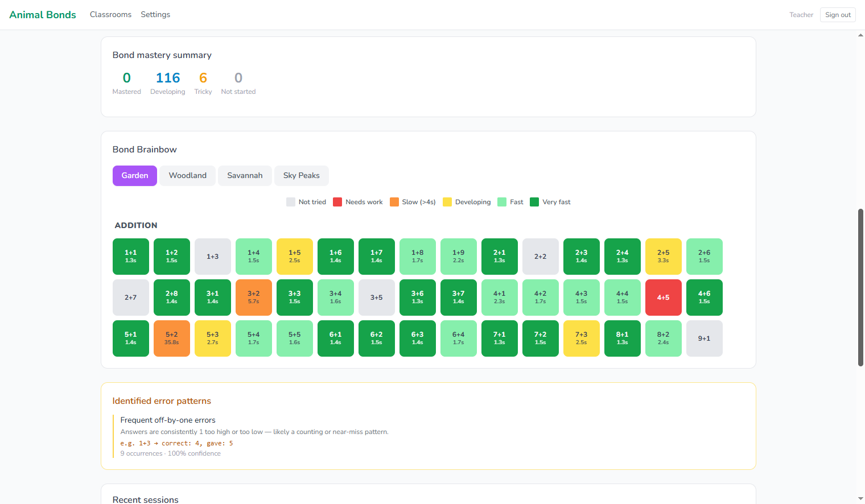Open the red 4+5 bond tile

pos(663,298)
